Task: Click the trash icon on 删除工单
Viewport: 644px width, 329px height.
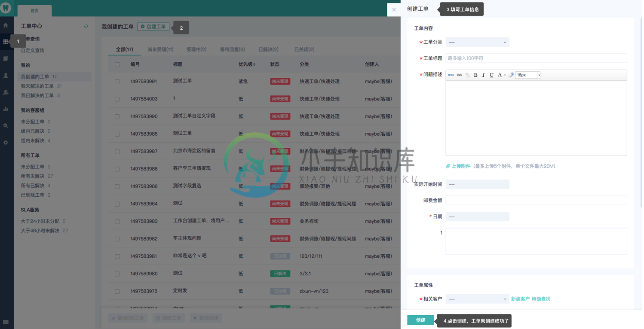Action: [x=158, y=318]
